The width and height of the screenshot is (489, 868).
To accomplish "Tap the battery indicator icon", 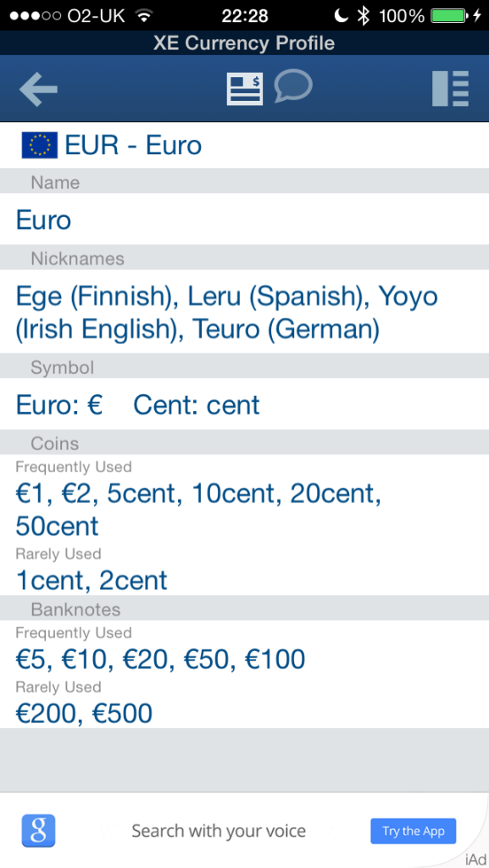I will tap(448, 15).
